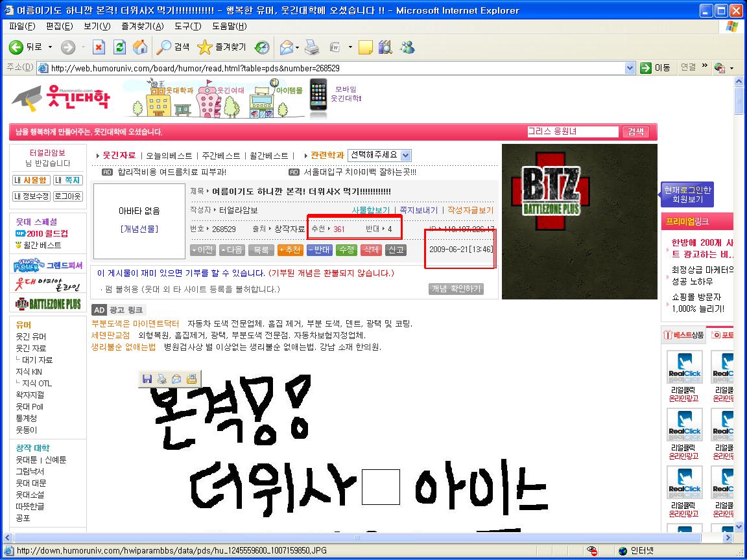Click the red Stop loading icon
This screenshot has height=560, width=747.
point(99,47)
